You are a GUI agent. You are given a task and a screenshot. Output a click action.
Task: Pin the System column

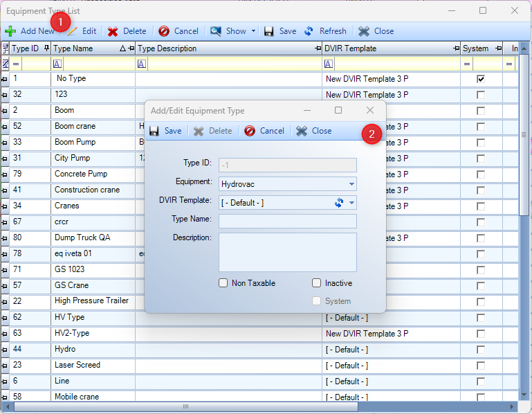(x=498, y=48)
